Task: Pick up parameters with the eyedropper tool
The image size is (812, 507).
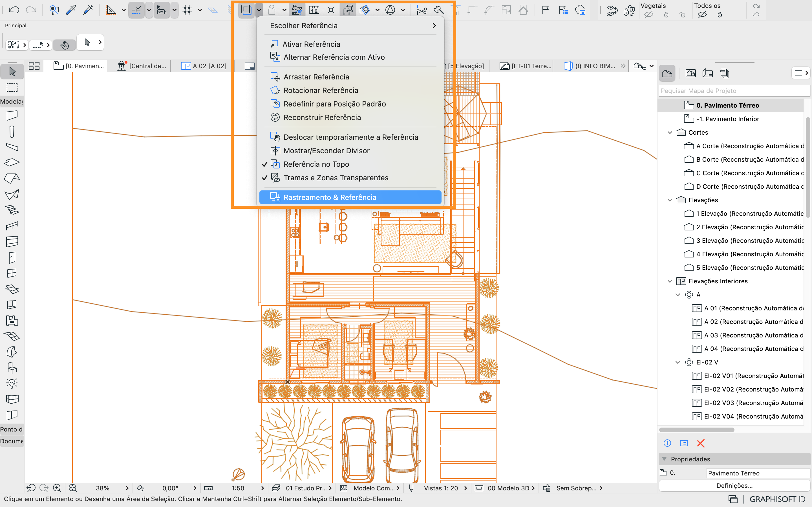Action: pyautogui.click(x=71, y=10)
